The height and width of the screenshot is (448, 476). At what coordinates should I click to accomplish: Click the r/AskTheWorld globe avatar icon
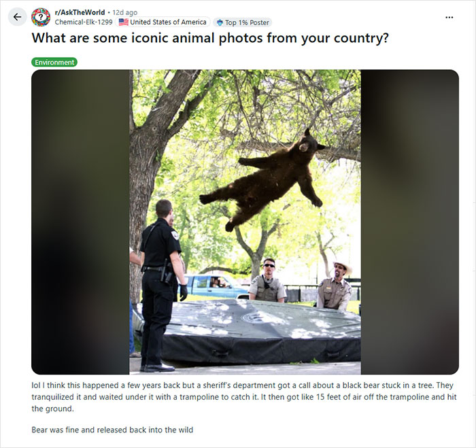pos(41,17)
